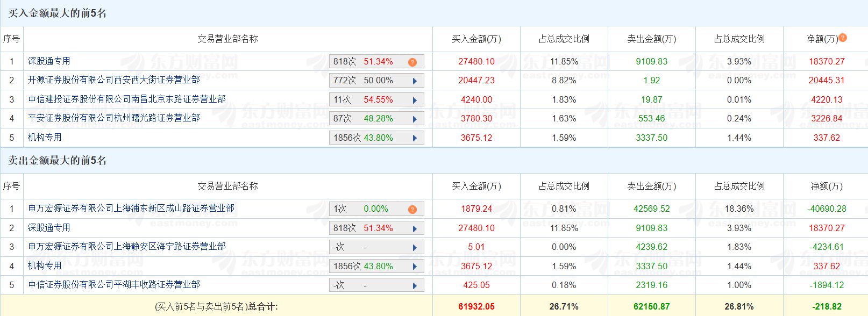Viewport: 868px width, 316px height.
Task: Open the 开源证券股份有限公司西安西大街证券营业部 link
Action: [x=114, y=80]
